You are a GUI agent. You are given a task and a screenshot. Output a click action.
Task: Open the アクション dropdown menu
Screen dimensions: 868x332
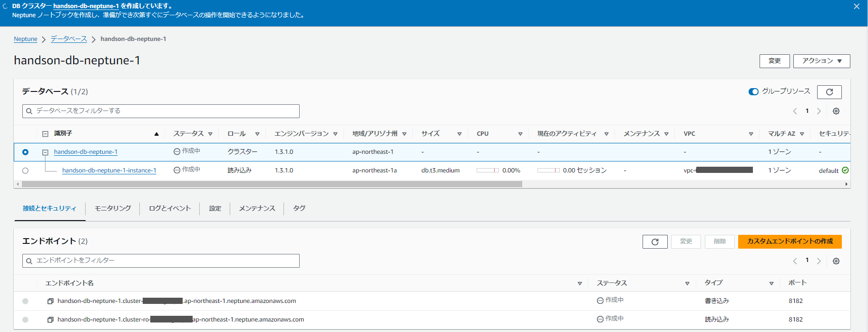[x=821, y=61]
